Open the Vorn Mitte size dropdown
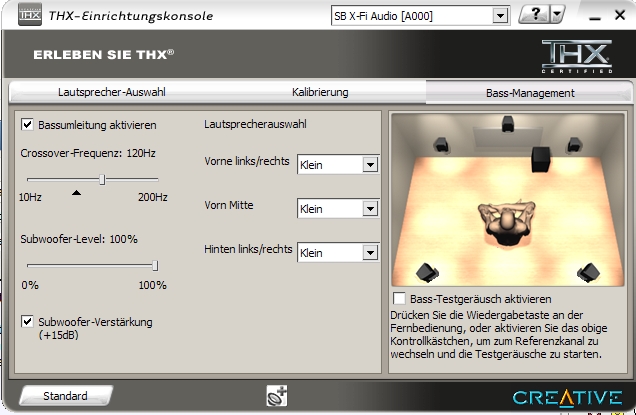 pos(338,209)
